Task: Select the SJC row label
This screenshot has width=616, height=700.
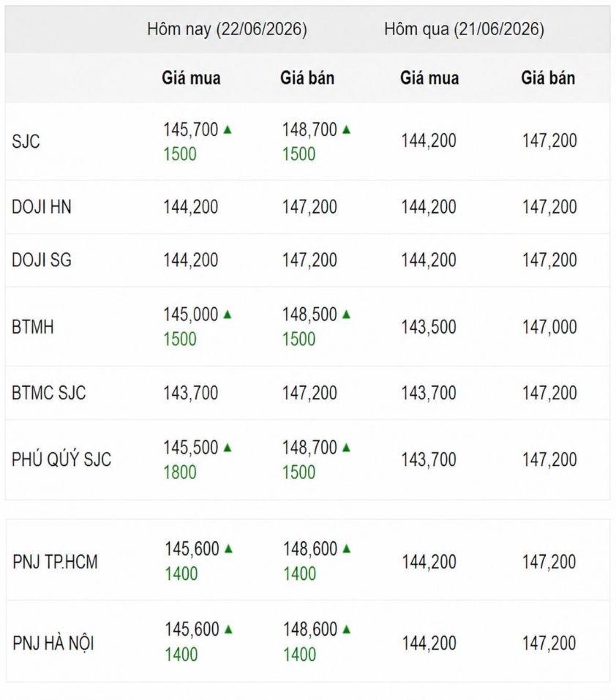Action: pos(26,141)
